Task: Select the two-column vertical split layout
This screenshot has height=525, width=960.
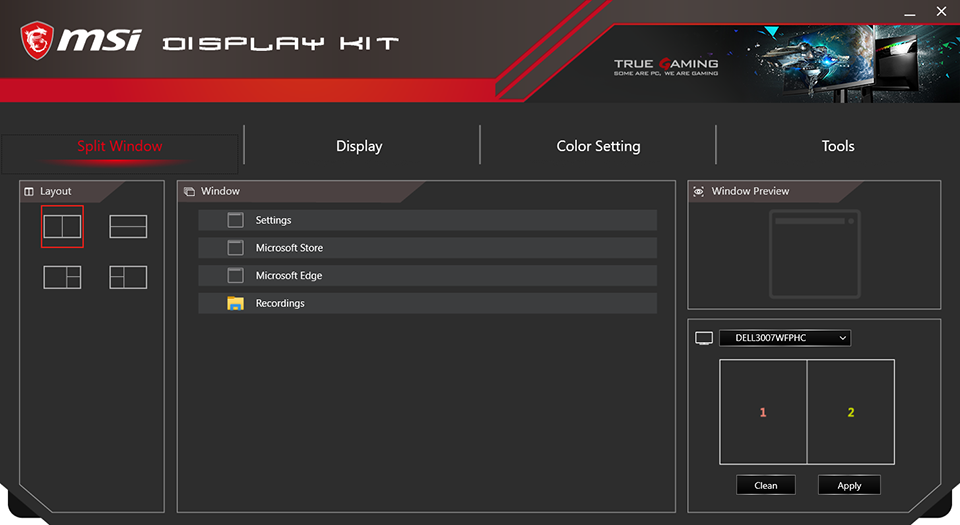Action: [x=62, y=226]
